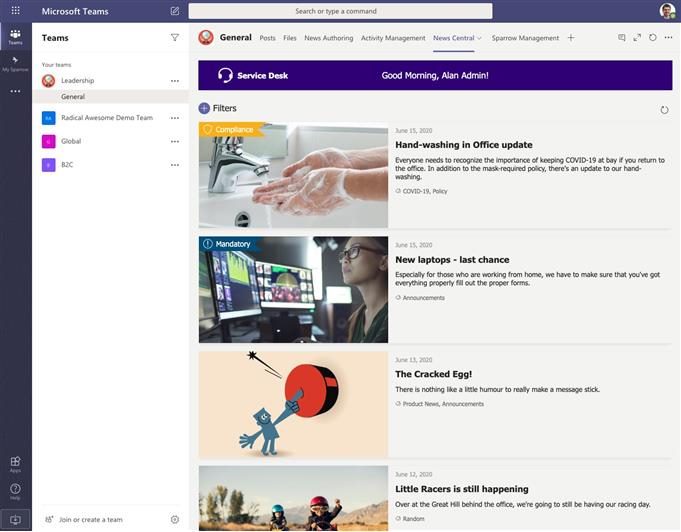The width and height of the screenshot is (681, 532).
Task: Open manage teams settings gear
Action: [x=175, y=519]
